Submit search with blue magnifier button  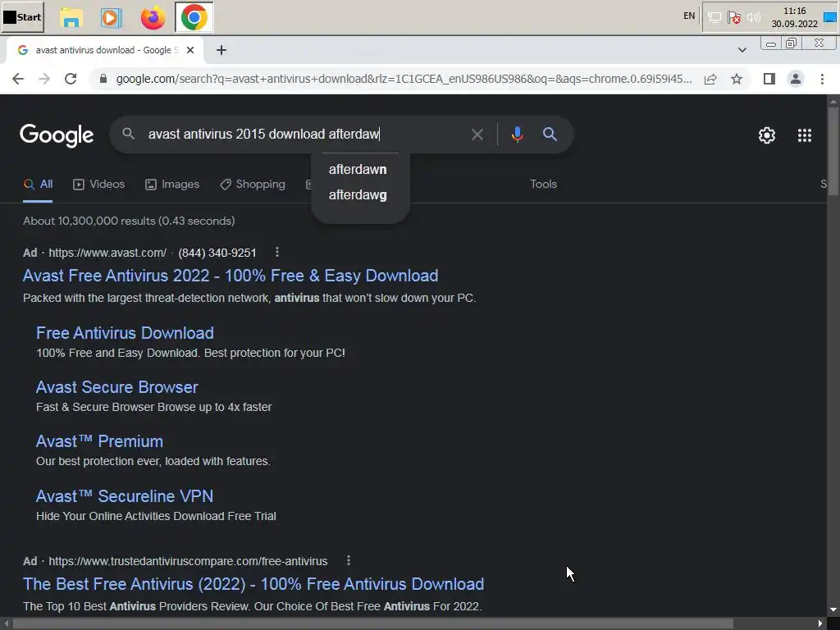coord(550,134)
